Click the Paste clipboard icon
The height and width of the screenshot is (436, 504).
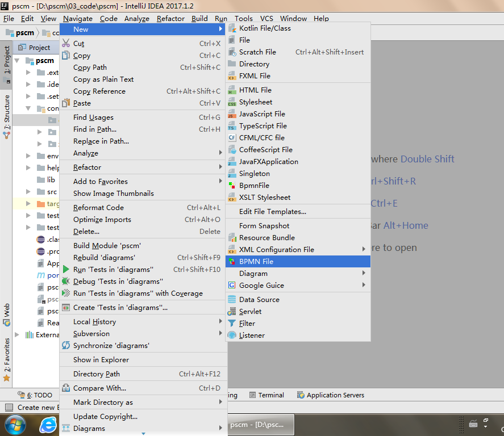coord(66,103)
